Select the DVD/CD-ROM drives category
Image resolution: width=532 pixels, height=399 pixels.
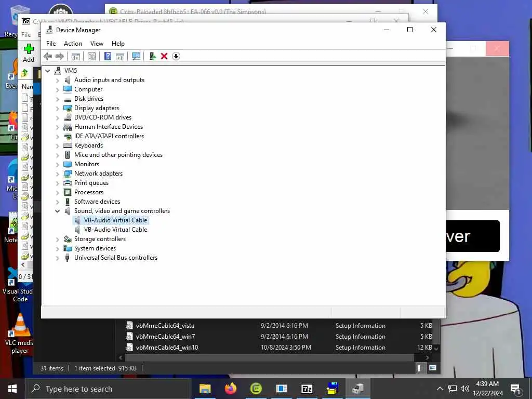point(103,117)
